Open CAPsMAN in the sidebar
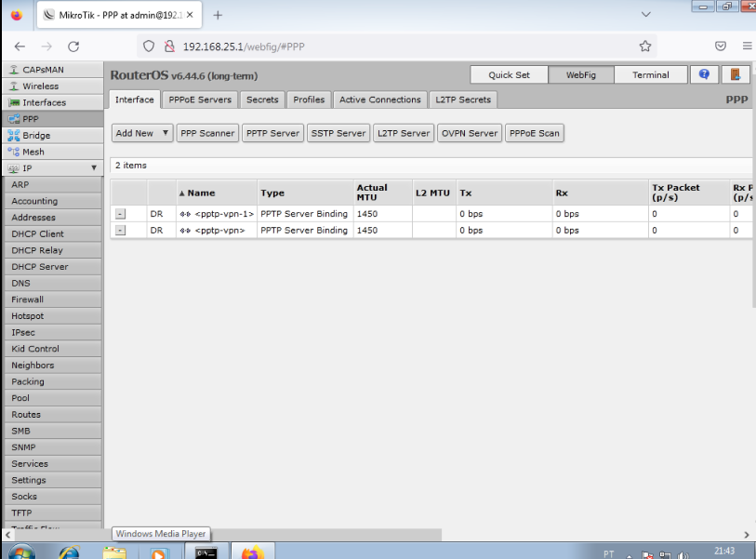The image size is (756, 559). [53, 70]
